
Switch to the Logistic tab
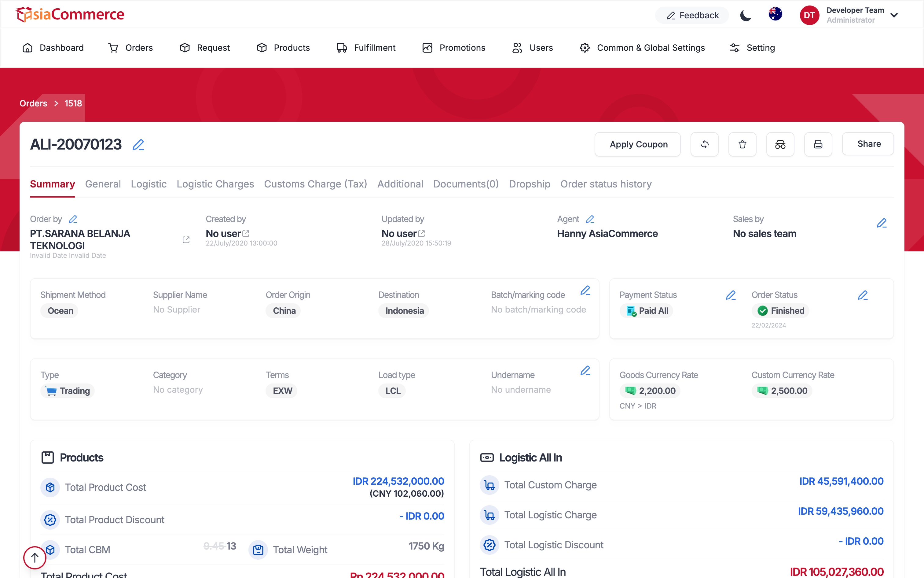click(x=148, y=184)
